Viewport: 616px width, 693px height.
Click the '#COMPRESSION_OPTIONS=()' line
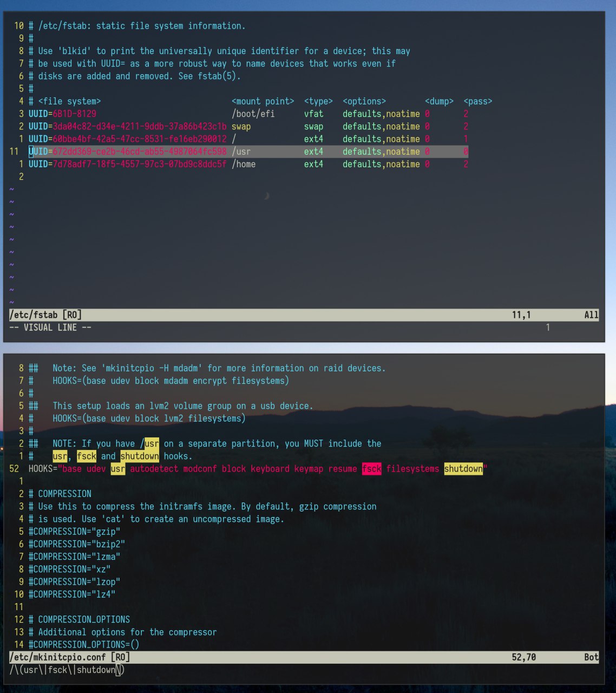[84, 645]
